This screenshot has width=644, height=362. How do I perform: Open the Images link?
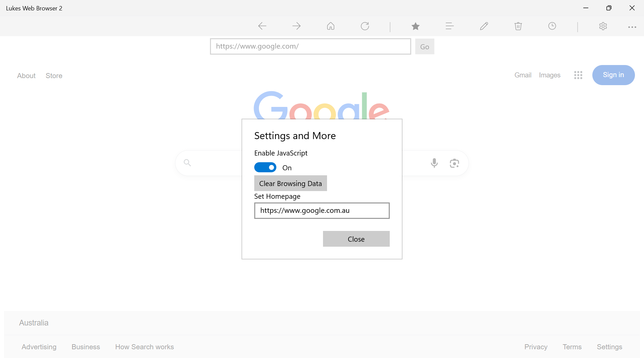tap(550, 75)
